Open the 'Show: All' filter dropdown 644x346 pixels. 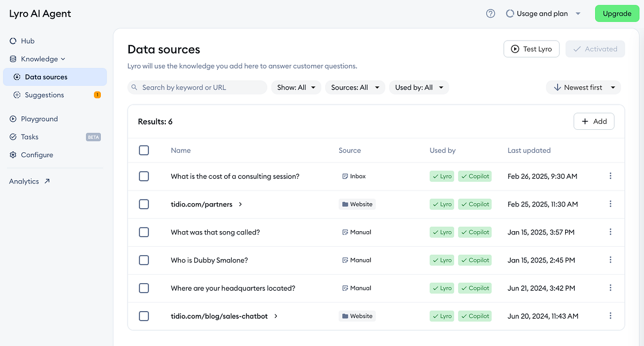pos(296,87)
